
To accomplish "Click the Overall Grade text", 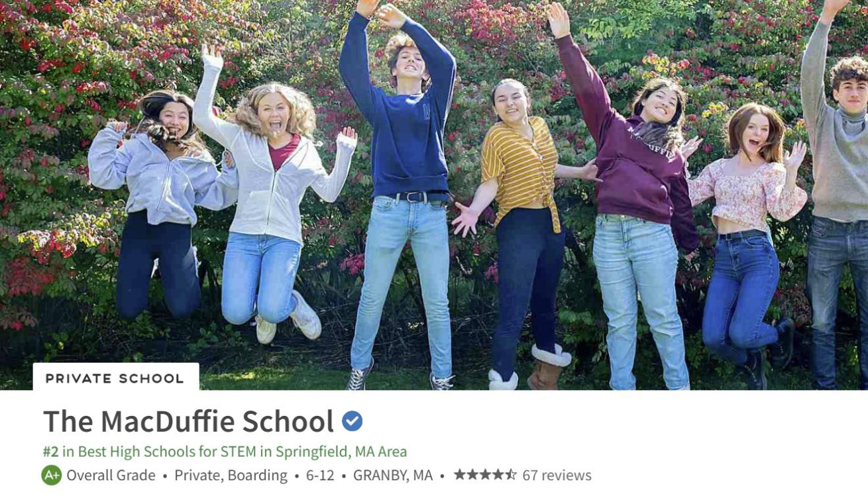I will point(111,475).
